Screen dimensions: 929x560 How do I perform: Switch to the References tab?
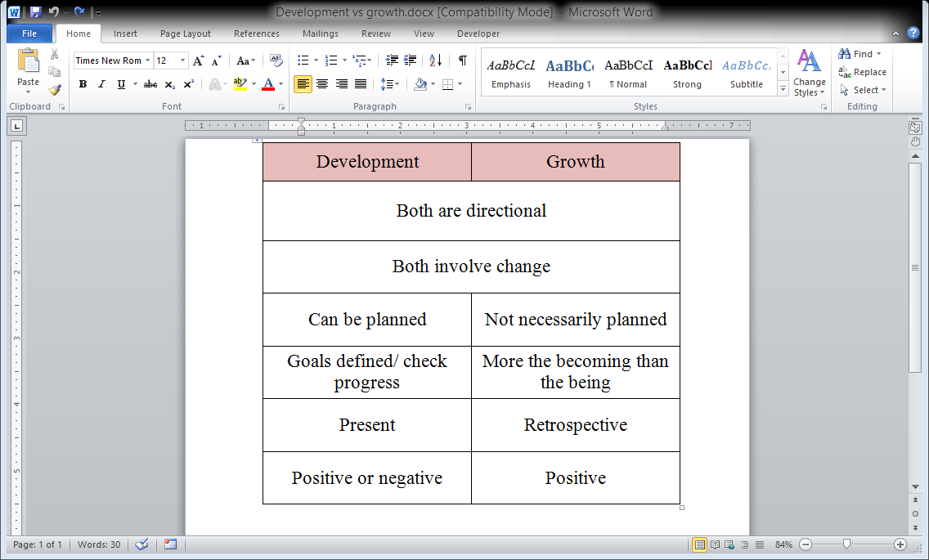256,34
